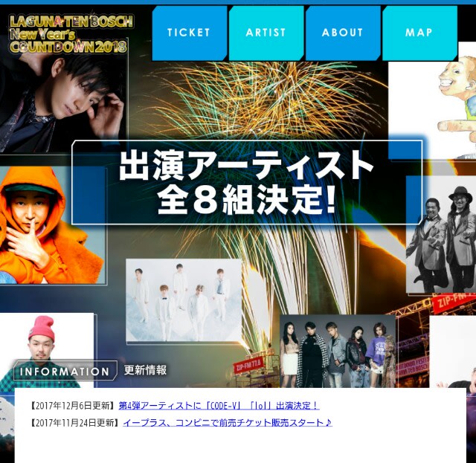Select the black-and-white duo in suits photo
476x463 pixels.
[x=441, y=234]
